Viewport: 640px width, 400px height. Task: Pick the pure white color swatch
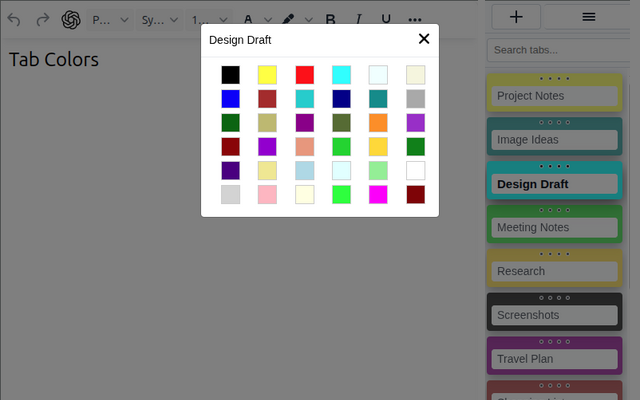(x=416, y=171)
